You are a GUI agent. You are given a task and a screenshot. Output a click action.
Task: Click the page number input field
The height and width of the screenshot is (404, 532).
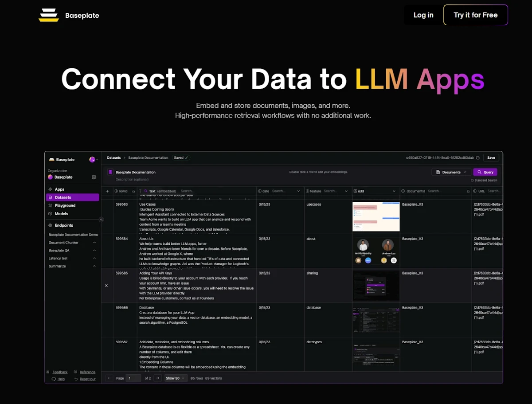(133, 378)
